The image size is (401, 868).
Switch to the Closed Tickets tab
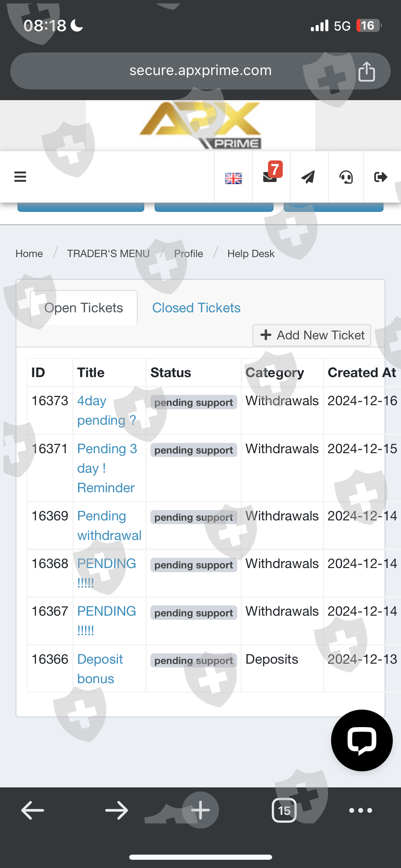196,308
